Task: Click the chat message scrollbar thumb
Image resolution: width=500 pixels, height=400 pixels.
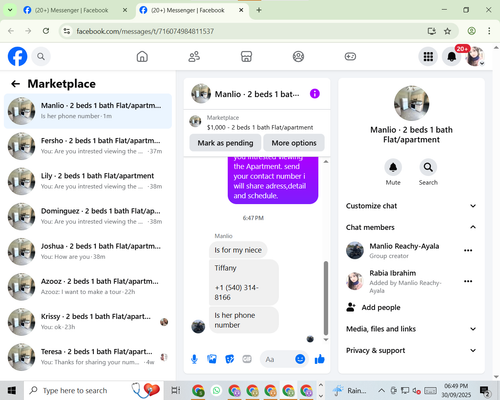Action: pyautogui.click(x=326, y=298)
